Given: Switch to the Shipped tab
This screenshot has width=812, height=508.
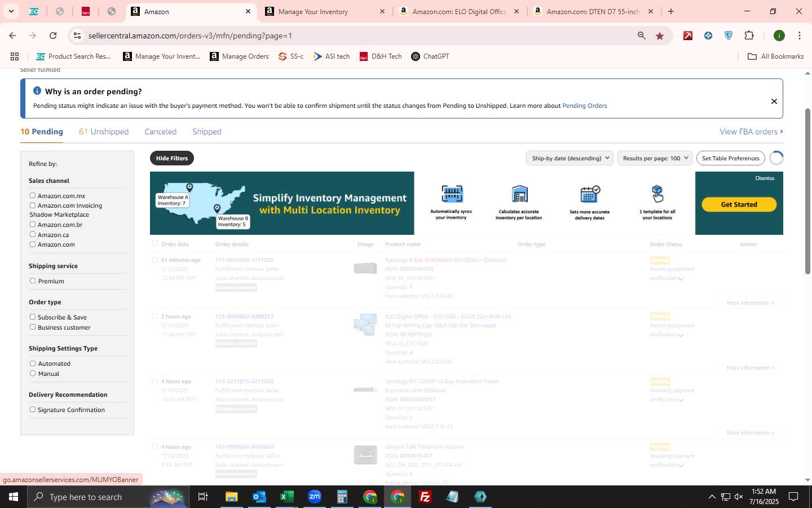Looking at the screenshot, I should point(207,132).
